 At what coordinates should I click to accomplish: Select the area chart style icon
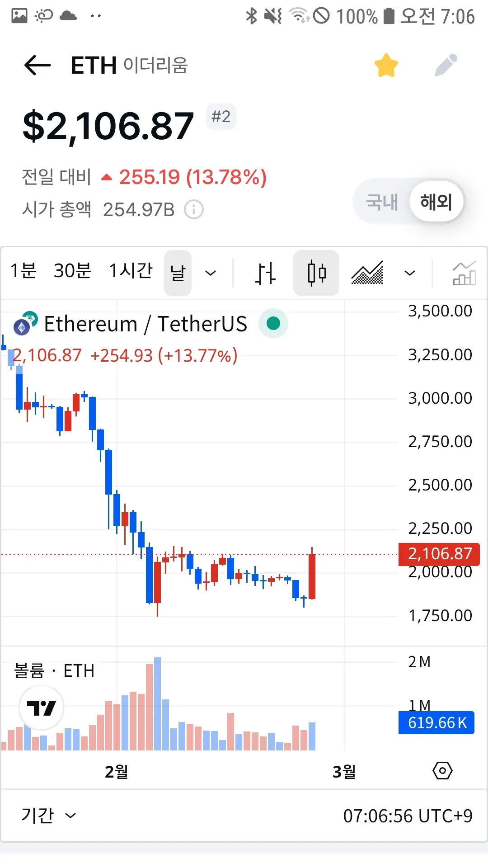click(x=367, y=273)
